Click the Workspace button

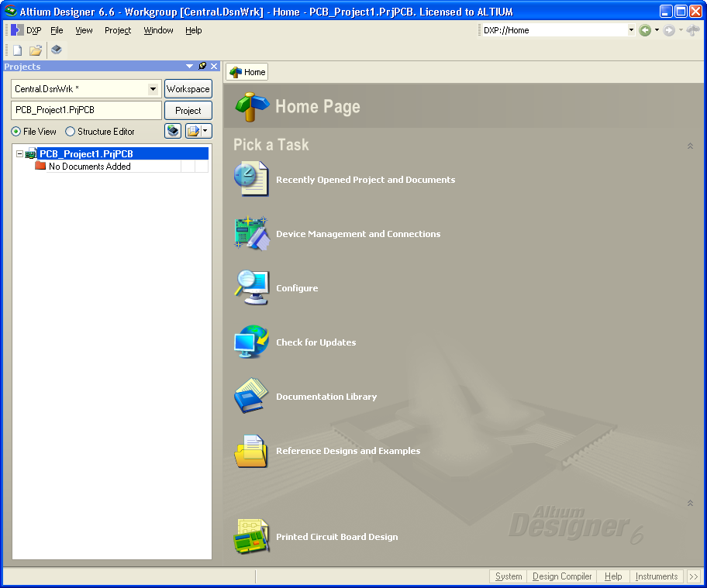coord(188,88)
